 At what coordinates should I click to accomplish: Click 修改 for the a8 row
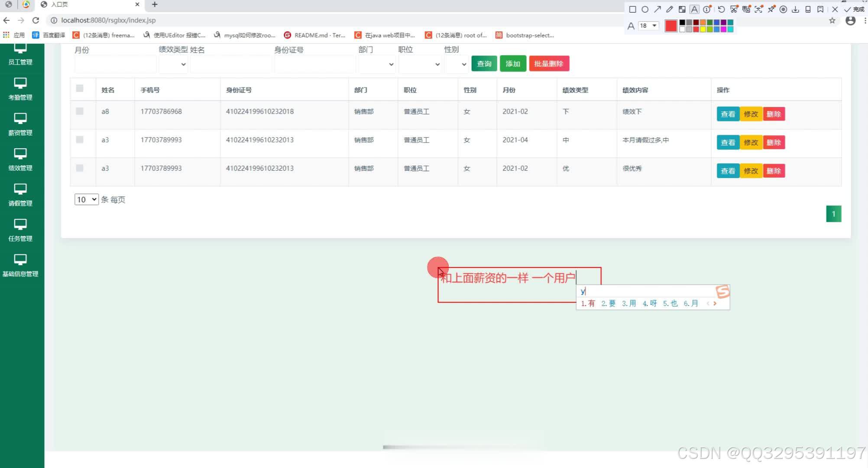[x=751, y=114]
